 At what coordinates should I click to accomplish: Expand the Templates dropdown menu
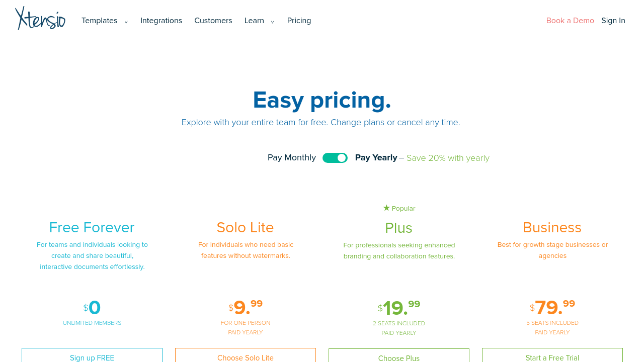[x=100, y=21]
